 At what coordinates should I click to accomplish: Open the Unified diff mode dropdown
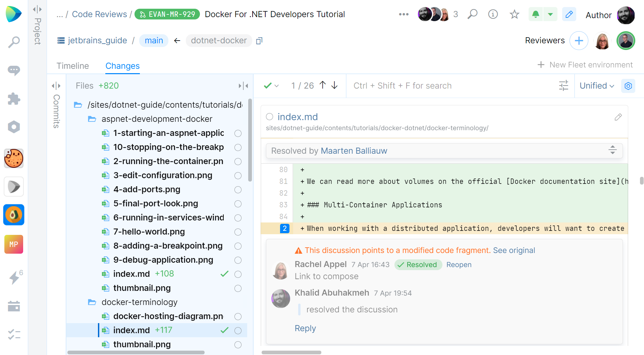point(597,86)
